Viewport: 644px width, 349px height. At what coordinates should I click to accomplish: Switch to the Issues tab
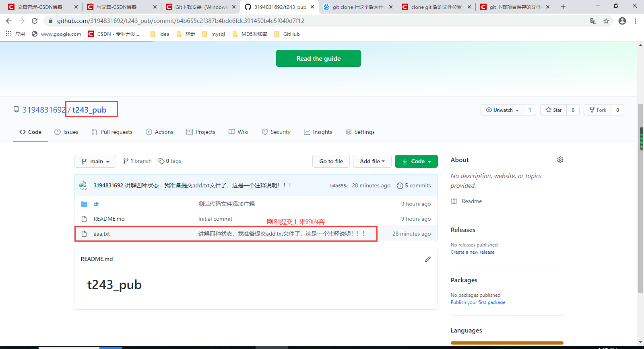66,132
